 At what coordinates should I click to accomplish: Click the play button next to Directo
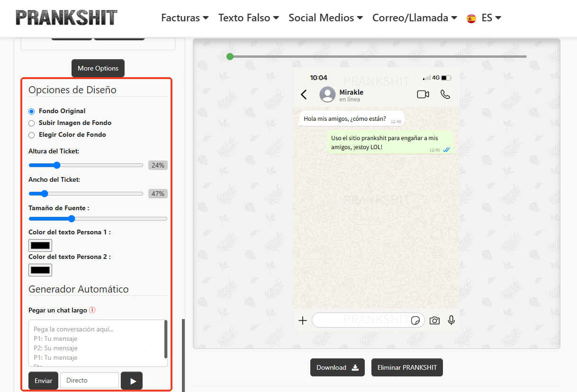(132, 381)
